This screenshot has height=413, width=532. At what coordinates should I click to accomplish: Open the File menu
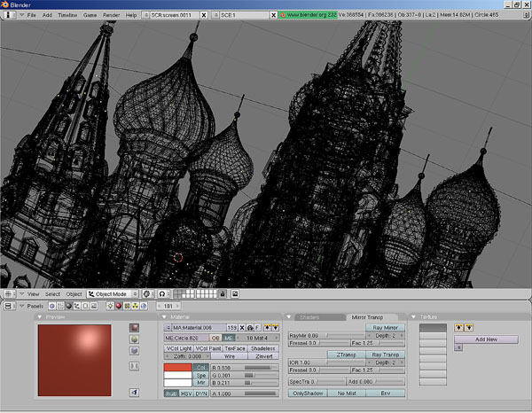[31, 15]
